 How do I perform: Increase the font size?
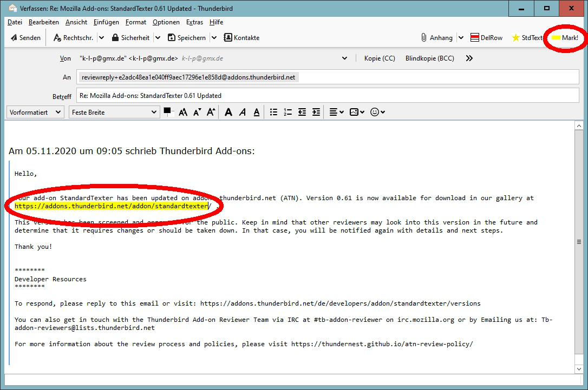pyautogui.click(x=211, y=112)
